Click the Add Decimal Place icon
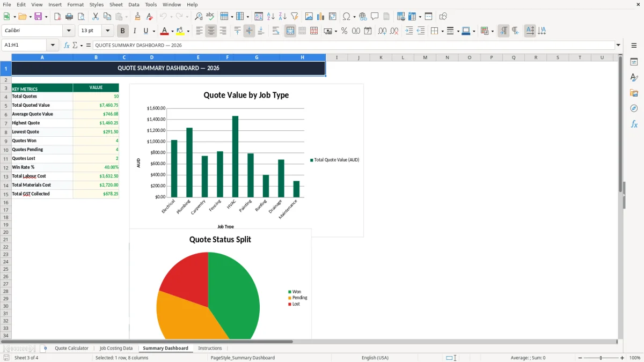 click(382, 31)
